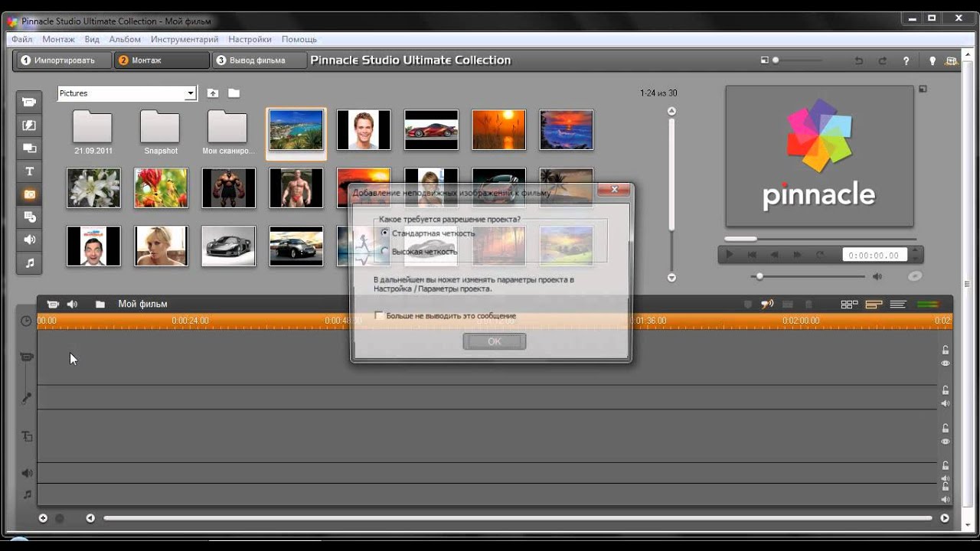Toggle lock on the title overlay track
The height and width of the screenshot is (551, 980).
(x=946, y=429)
